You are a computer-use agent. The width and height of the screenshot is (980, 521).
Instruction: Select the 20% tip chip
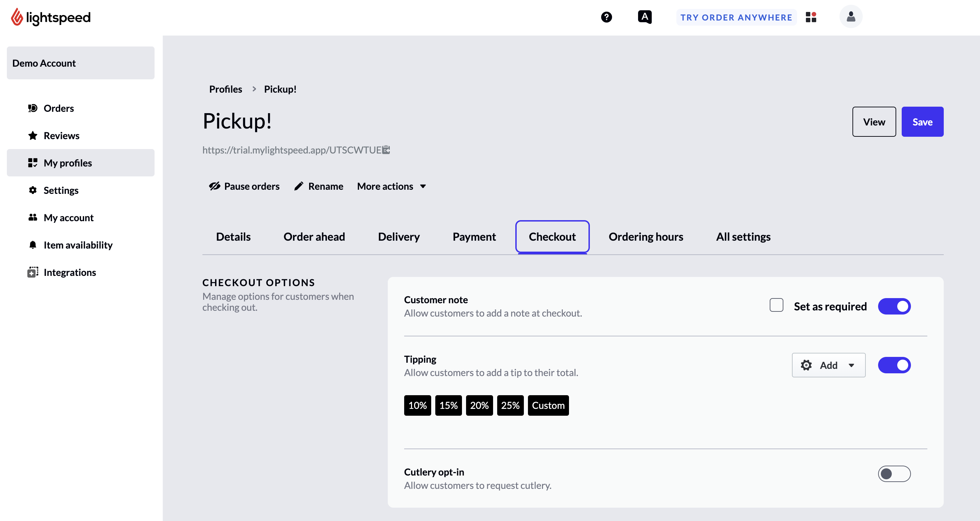(479, 406)
